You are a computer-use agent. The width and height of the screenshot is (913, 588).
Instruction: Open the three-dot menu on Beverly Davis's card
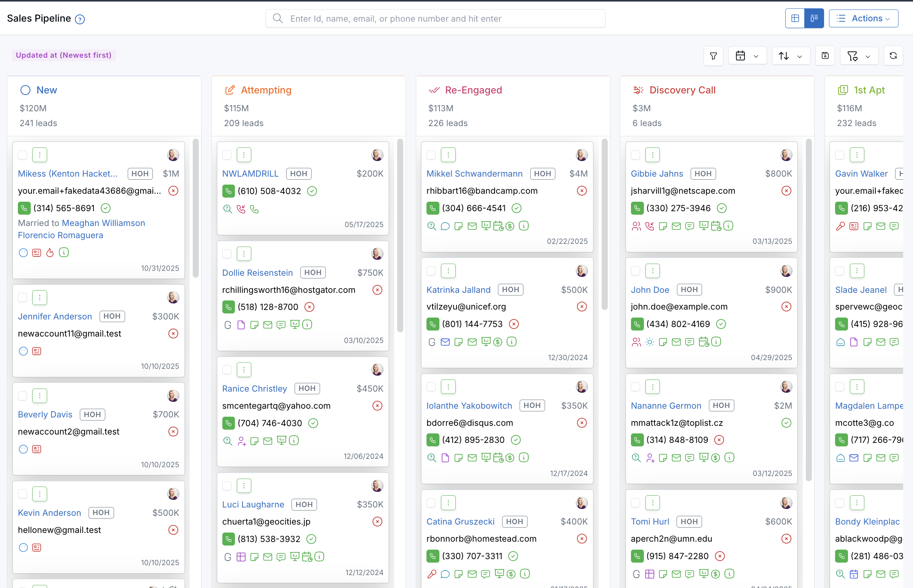pos(40,395)
